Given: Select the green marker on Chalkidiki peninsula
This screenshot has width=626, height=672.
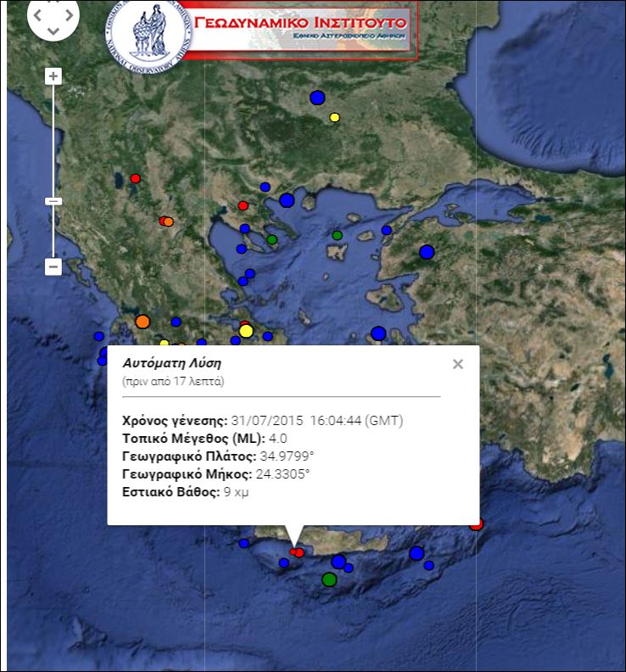Looking at the screenshot, I should [272, 239].
